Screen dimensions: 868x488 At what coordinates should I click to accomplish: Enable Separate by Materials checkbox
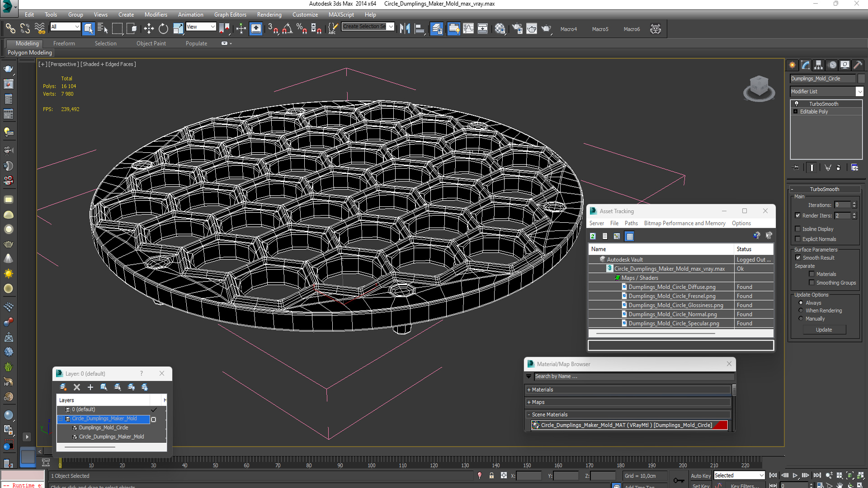click(x=811, y=274)
